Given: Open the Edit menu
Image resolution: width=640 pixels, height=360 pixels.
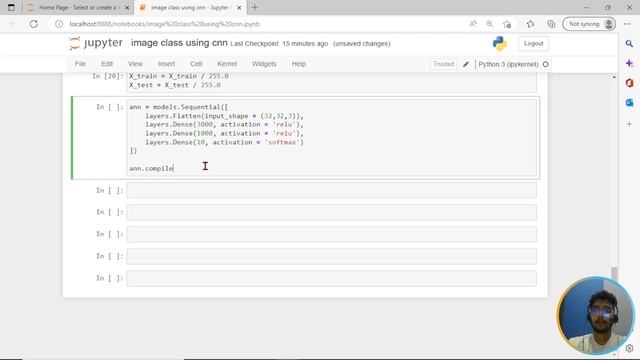Looking at the screenshot, I should (x=107, y=64).
